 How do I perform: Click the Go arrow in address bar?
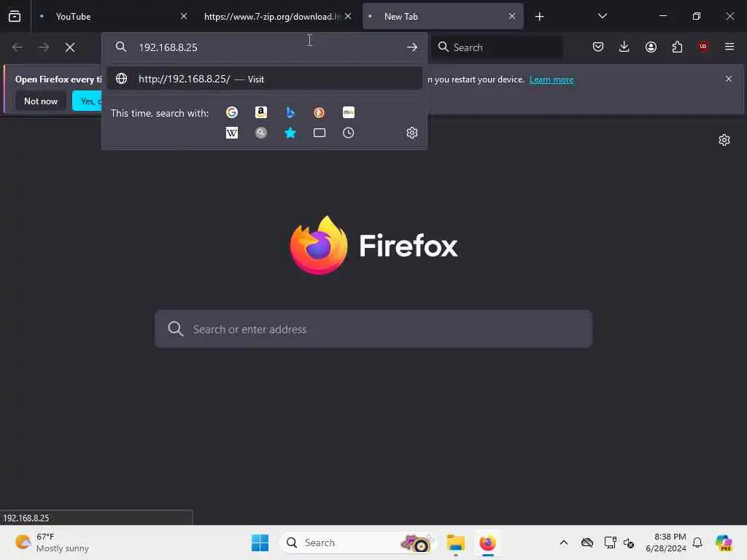pos(412,47)
